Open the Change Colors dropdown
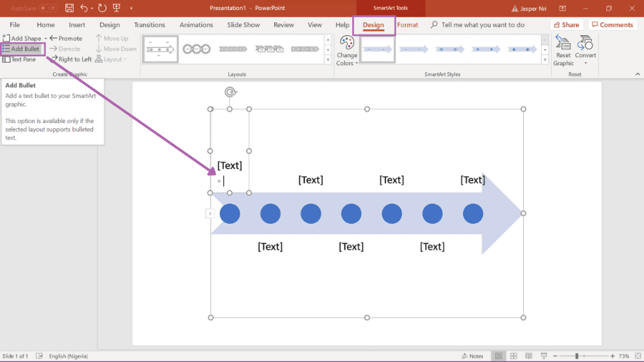This screenshot has width=644, height=362. pyautogui.click(x=347, y=50)
